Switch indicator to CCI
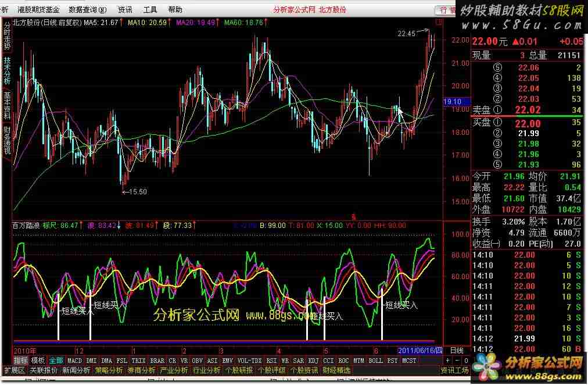Image resolution: width=588 pixels, height=385 pixels. point(328,361)
